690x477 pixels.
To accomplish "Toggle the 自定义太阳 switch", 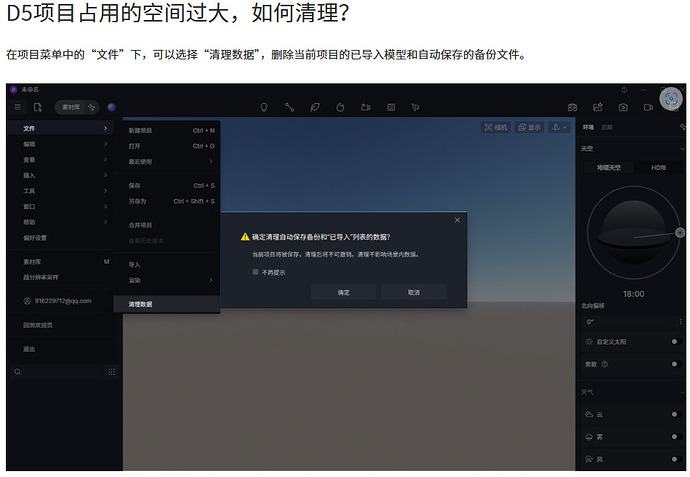I will click(676, 341).
